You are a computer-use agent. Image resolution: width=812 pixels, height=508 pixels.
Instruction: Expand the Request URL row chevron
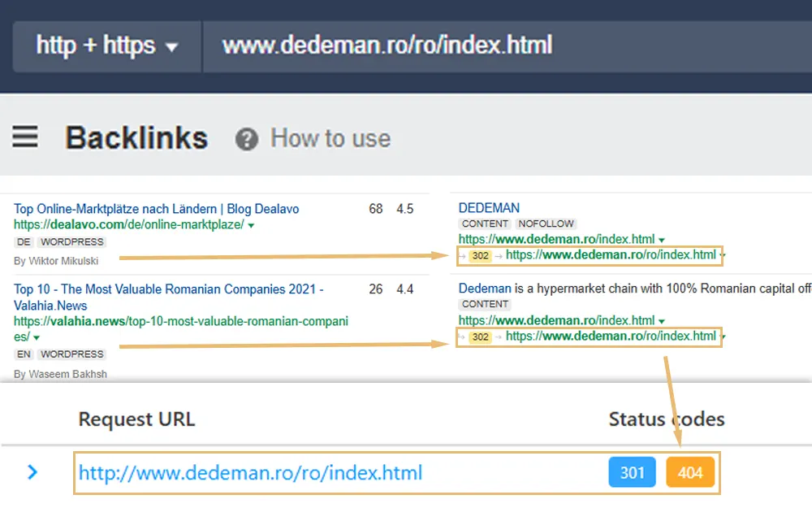[x=32, y=472]
